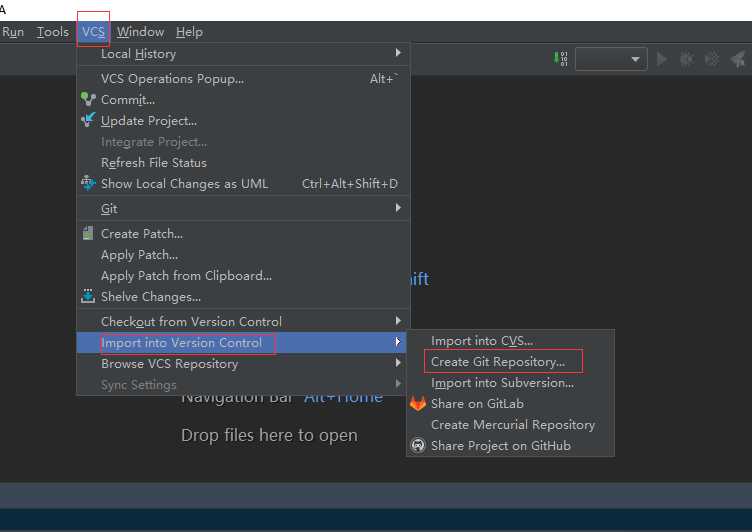The height and width of the screenshot is (532, 752).
Task: Select Share Project on GitHub
Action: [510, 446]
